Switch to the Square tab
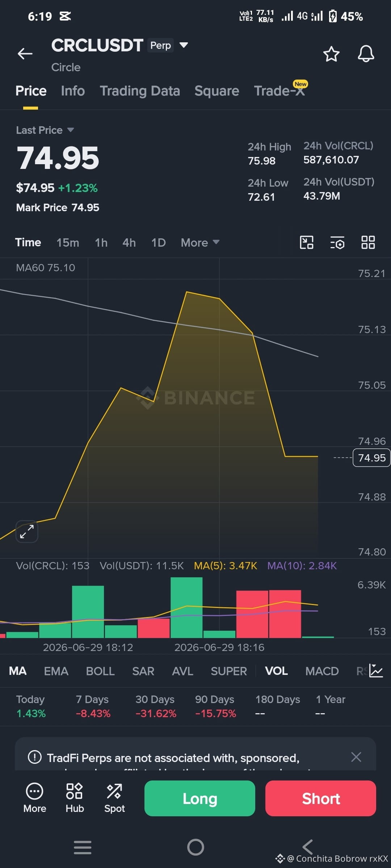391x868 pixels. 216,91
